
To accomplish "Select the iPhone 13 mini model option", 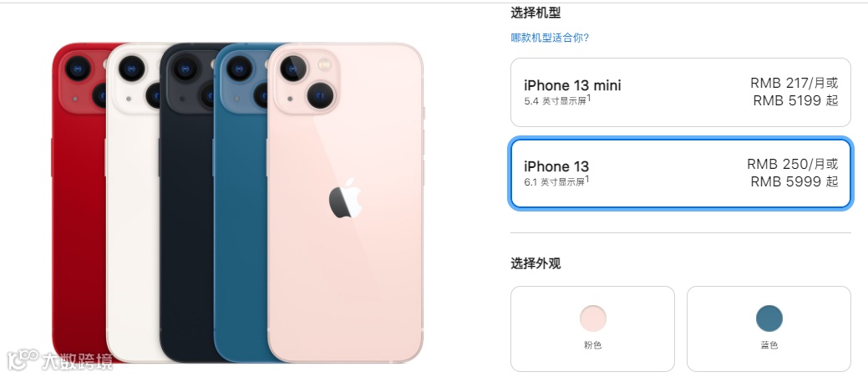I will pyautogui.click(x=680, y=93).
